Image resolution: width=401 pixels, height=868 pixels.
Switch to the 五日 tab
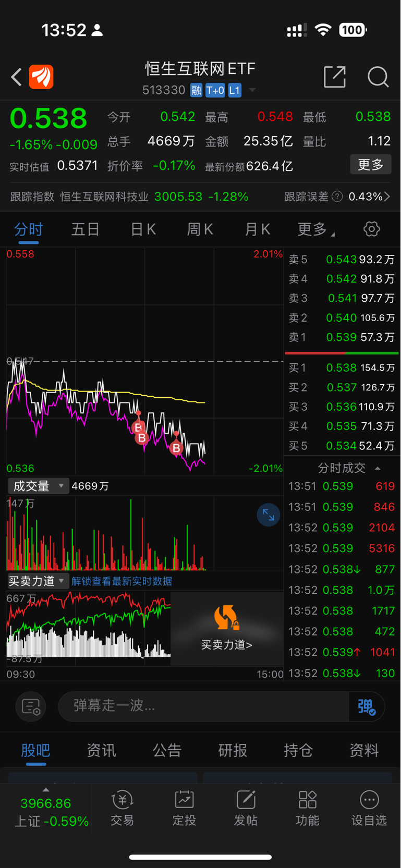click(86, 229)
